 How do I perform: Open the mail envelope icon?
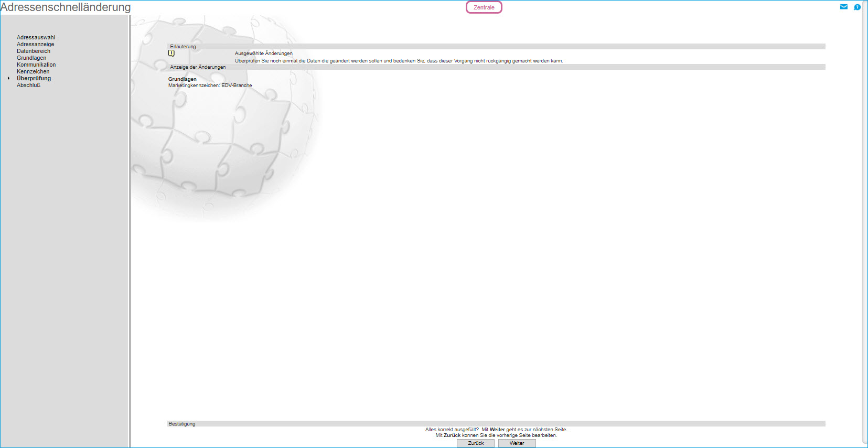[843, 7]
